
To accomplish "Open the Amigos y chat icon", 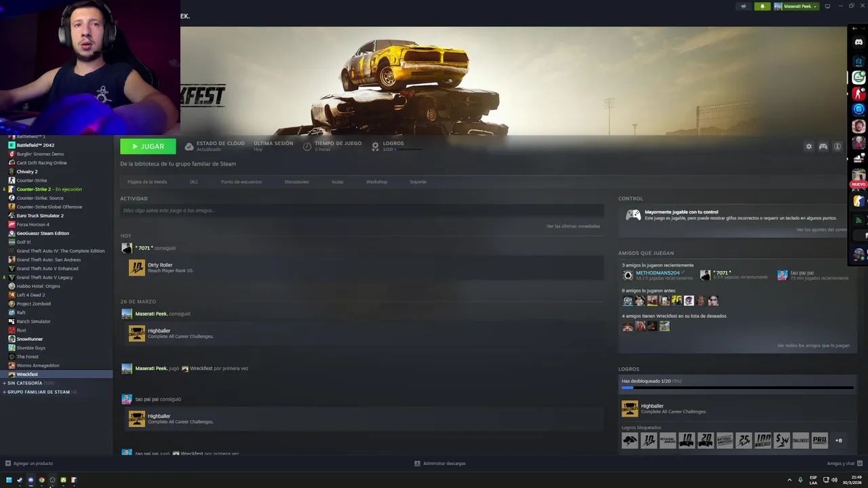I will click(860, 464).
